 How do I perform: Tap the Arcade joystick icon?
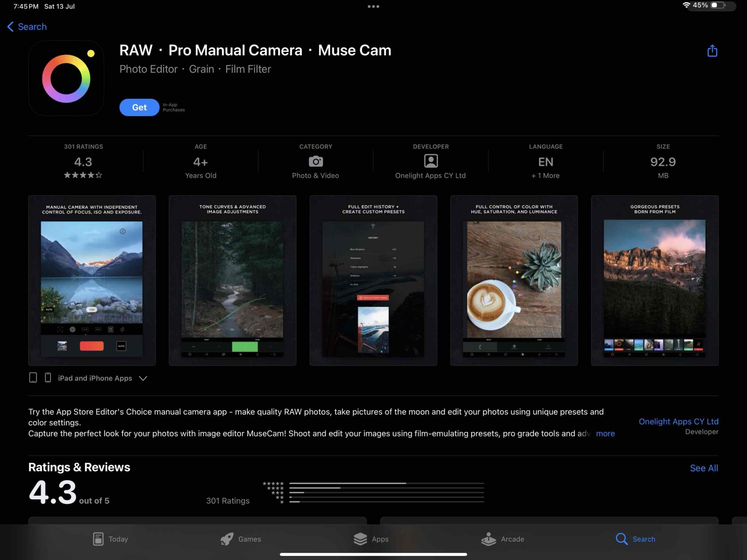(488, 539)
